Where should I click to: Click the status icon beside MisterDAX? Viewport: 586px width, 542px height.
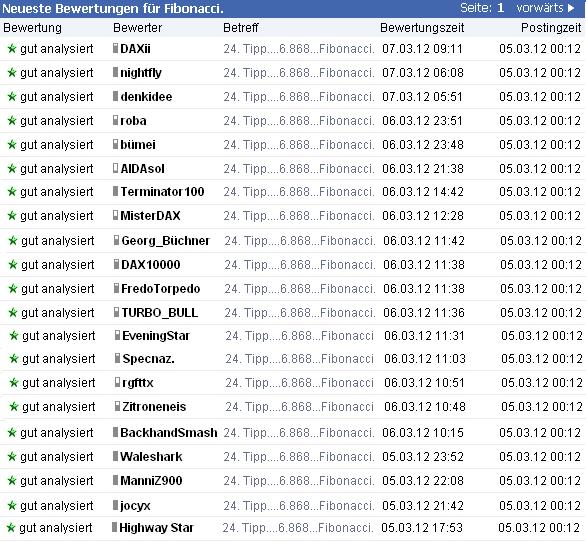tap(115, 215)
